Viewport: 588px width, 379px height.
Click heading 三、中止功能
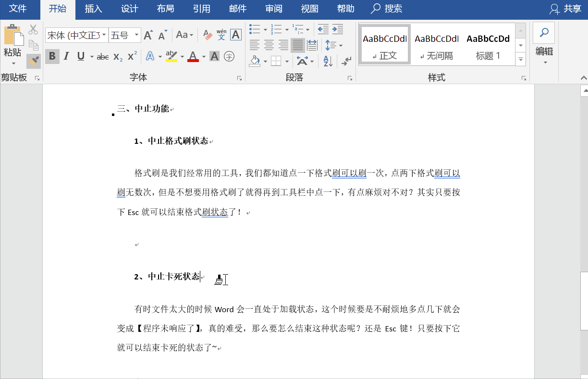click(143, 109)
